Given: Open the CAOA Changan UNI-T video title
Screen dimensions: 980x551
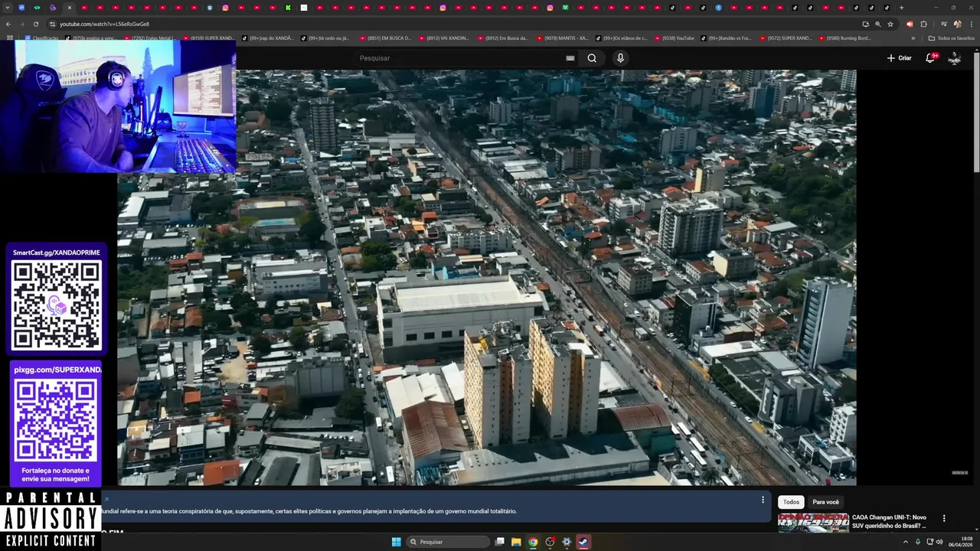Looking at the screenshot, I should point(889,522).
